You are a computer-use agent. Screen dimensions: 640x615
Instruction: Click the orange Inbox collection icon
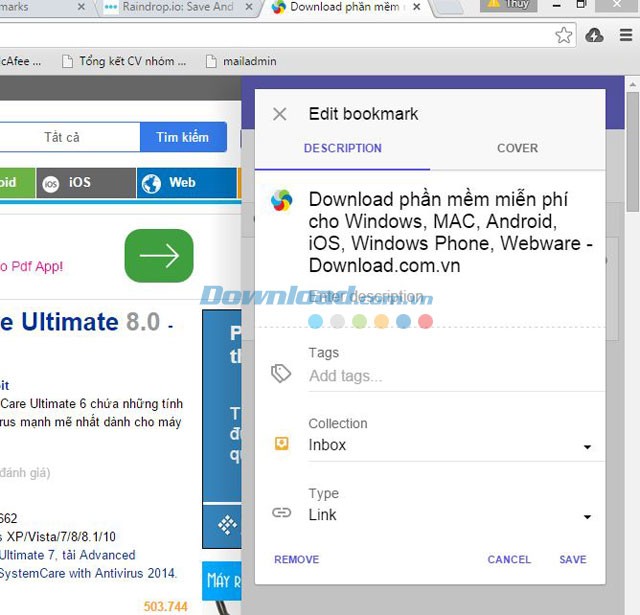point(281,444)
